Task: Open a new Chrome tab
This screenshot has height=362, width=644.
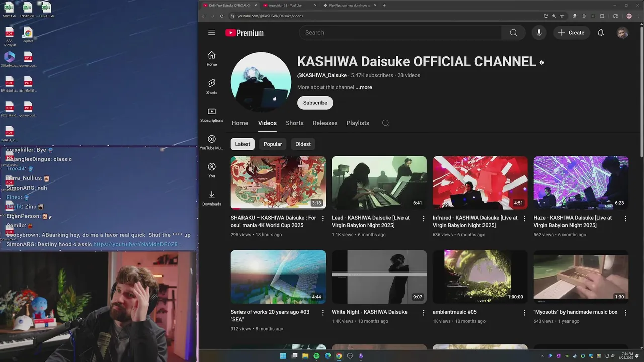Action: (x=384, y=5)
